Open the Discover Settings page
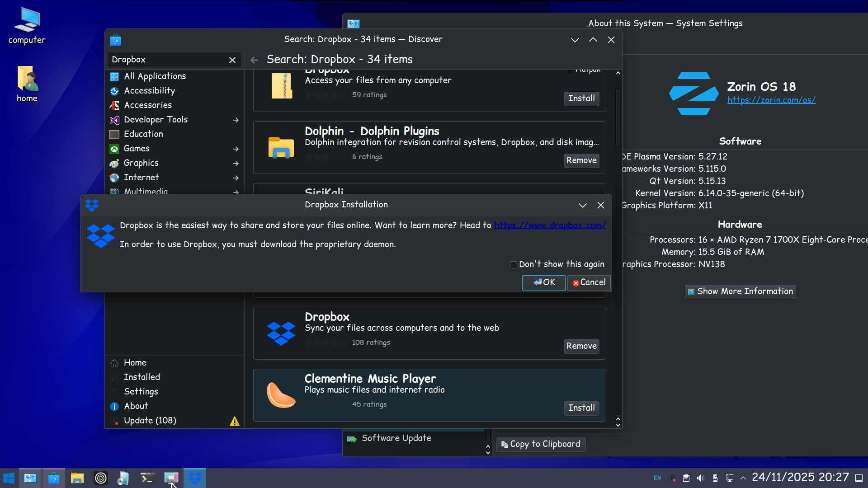Viewport: 868px width, 488px height. coord(141,392)
